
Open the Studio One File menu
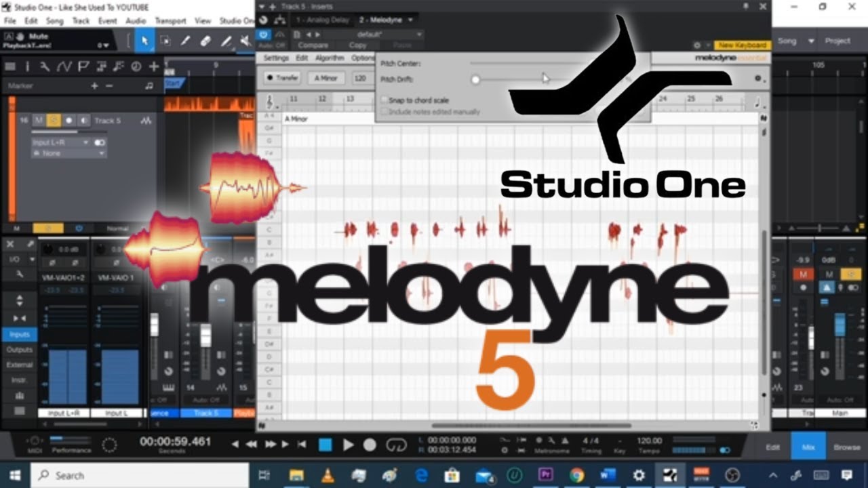point(9,21)
